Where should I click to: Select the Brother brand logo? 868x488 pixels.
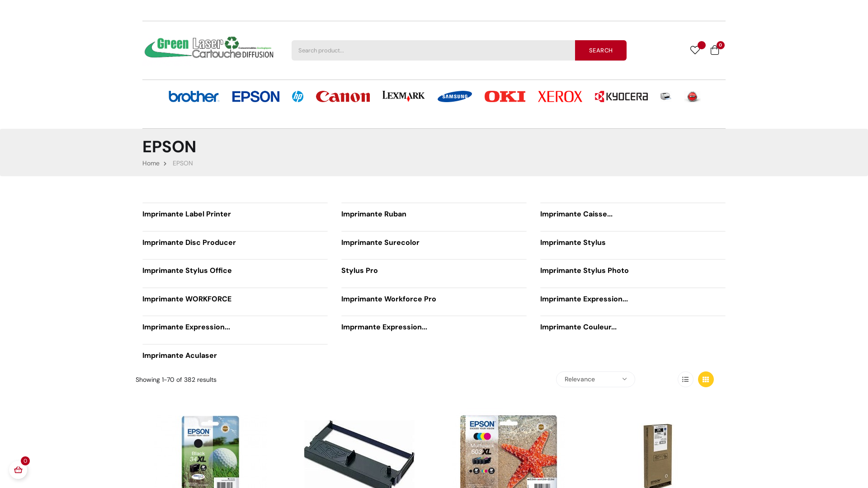(193, 96)
